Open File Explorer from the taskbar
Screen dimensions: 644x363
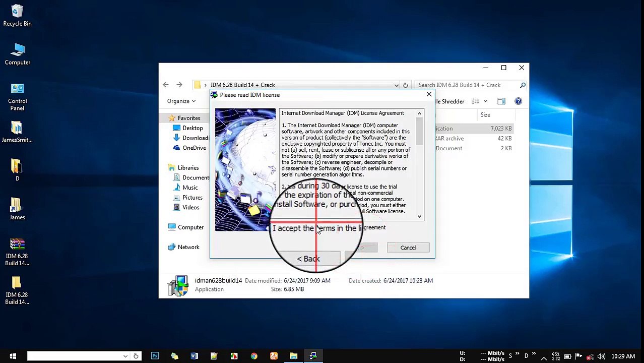click(x=293, y=356)
